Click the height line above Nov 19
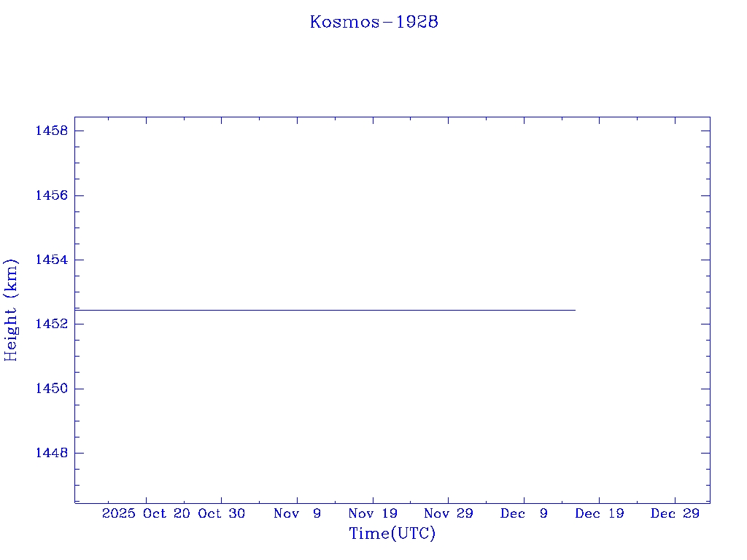The image size is (747, 560). 373,310
